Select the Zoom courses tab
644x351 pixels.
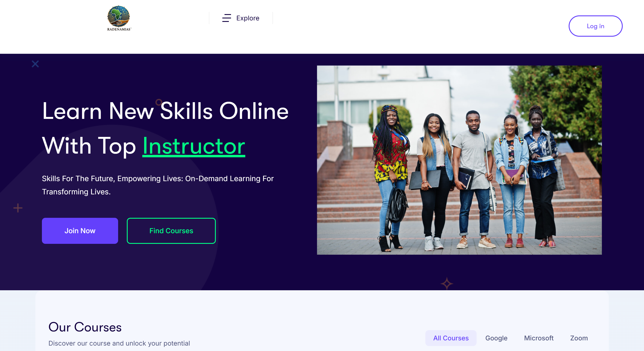click(579, 338)
